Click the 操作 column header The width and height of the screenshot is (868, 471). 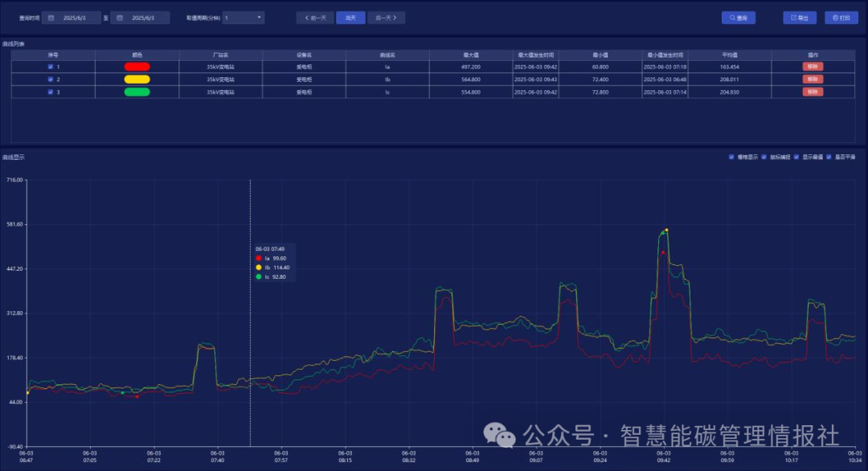[x=813, y=55]
